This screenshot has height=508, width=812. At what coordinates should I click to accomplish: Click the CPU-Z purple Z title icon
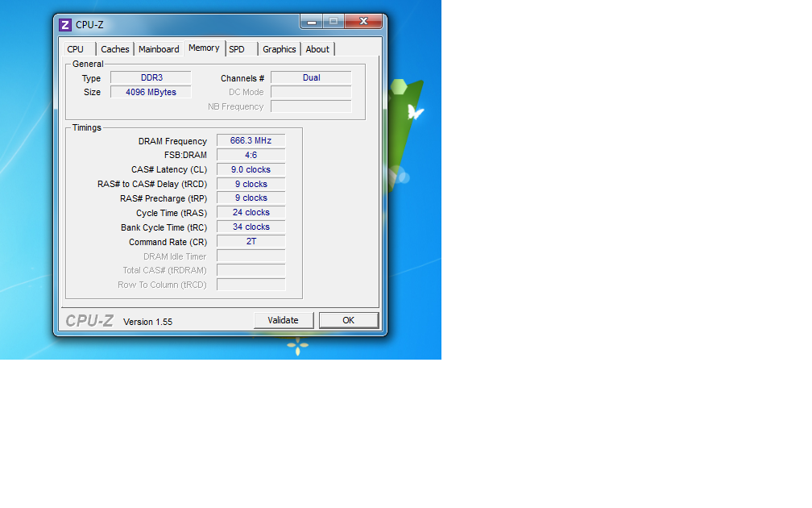tap(64, 25)
